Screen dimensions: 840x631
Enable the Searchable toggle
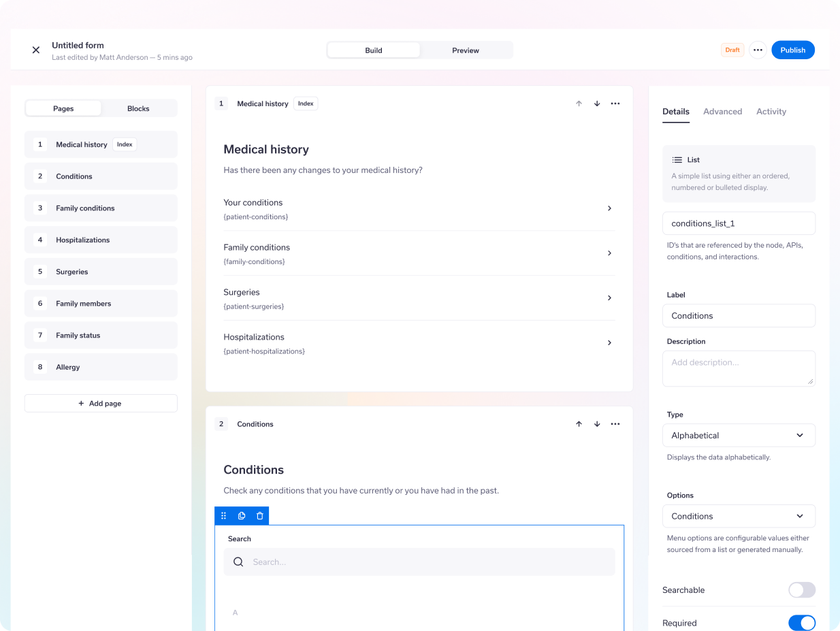(x=801, y=590)
